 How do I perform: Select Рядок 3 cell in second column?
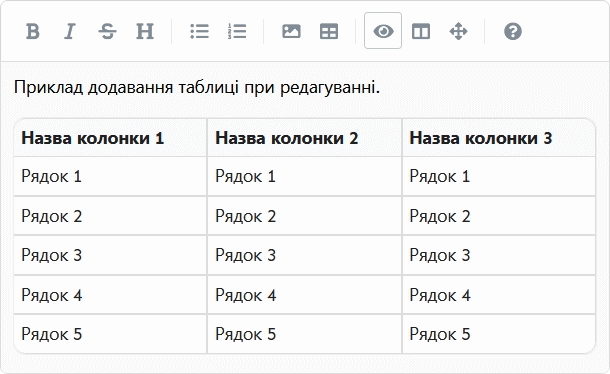[305, 255]
